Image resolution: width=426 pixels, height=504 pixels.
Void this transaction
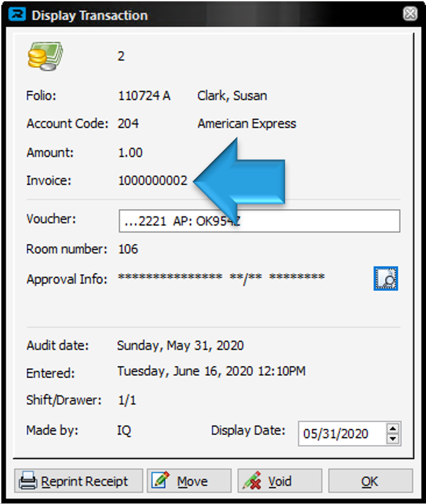pyautogui.click(x=279, y=481)
